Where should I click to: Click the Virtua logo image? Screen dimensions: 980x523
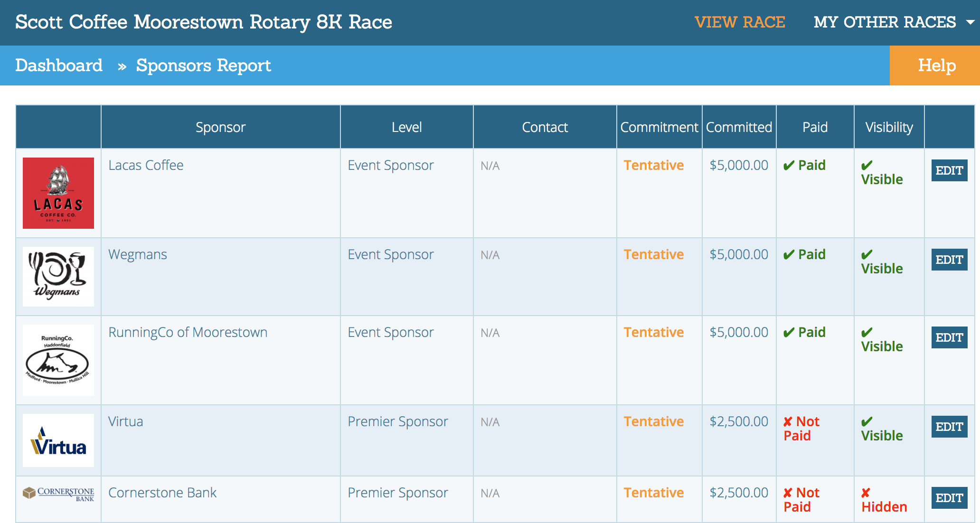(58, 440)
